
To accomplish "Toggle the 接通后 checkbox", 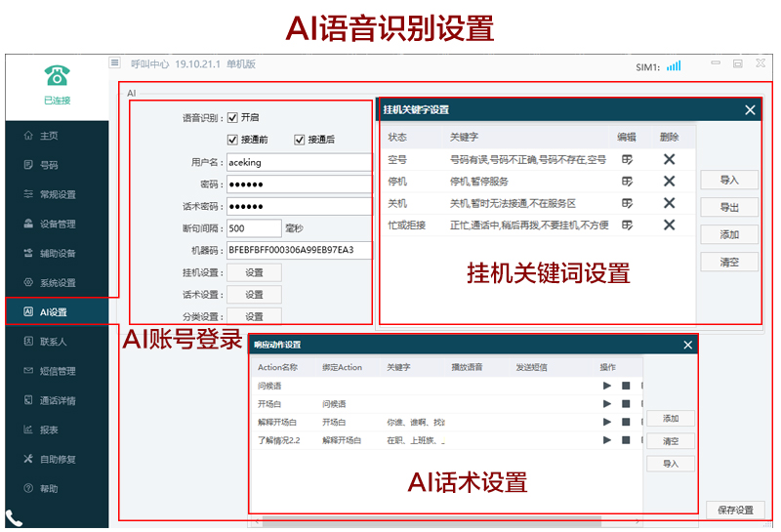I will (x=300, y=140).
